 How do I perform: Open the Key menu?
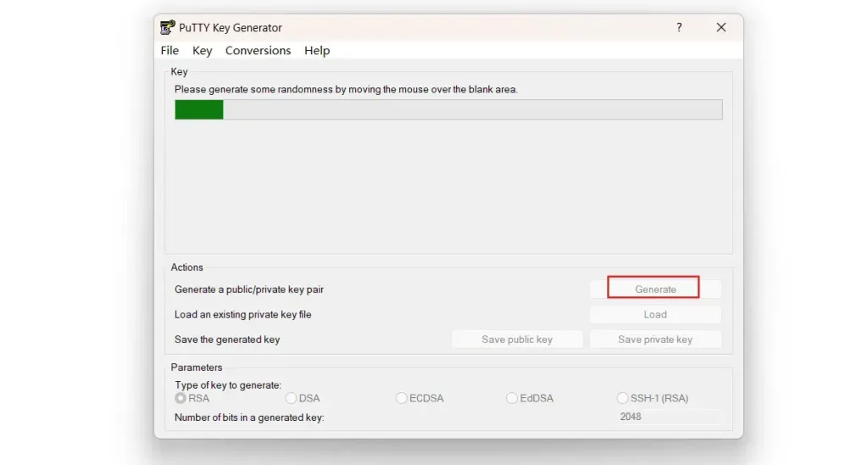click(x=202, y=51)
